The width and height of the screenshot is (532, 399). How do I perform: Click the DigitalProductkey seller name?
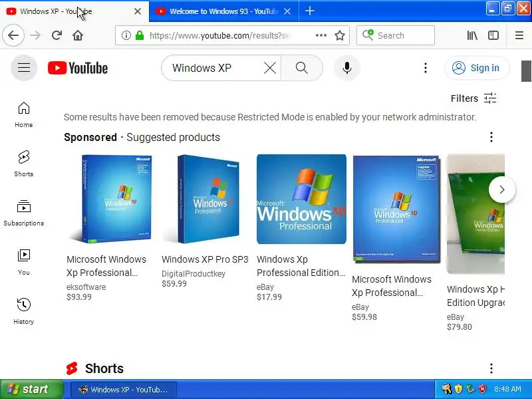(194, 274)
